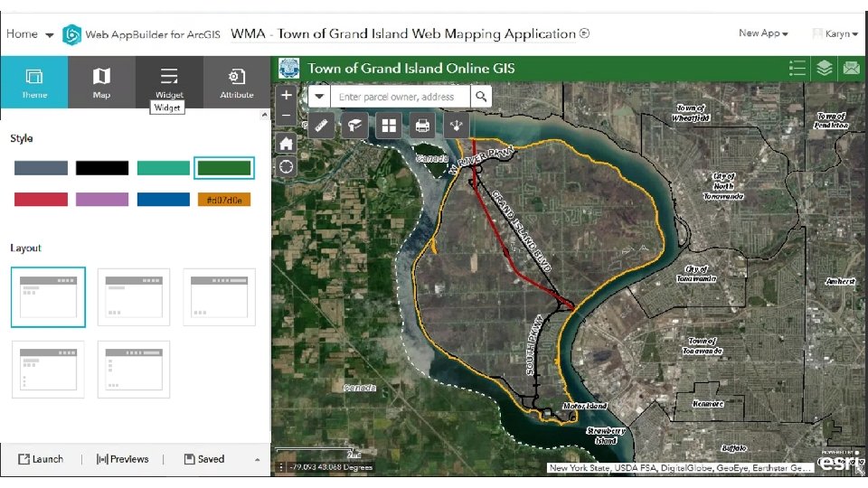The height and width of the screenshot is (488, 868).
Task: Select the blue style swatch
Action: coord(164,199)
